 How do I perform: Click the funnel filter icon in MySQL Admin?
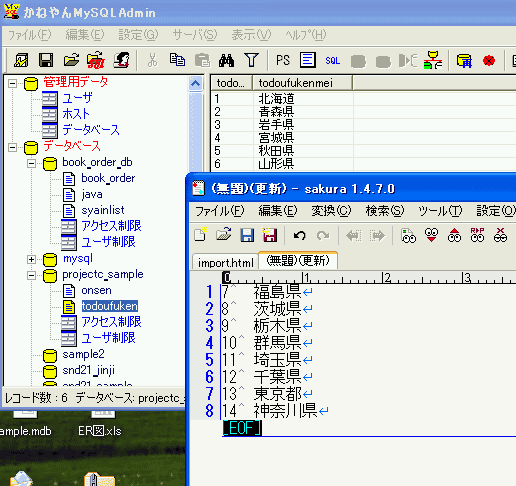tap(251, 60)
